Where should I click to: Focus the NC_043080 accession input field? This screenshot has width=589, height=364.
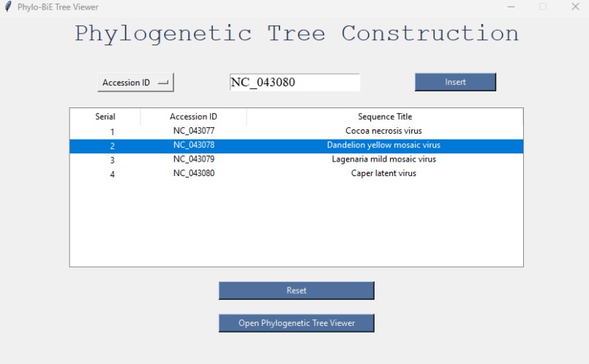coord(295,82)
